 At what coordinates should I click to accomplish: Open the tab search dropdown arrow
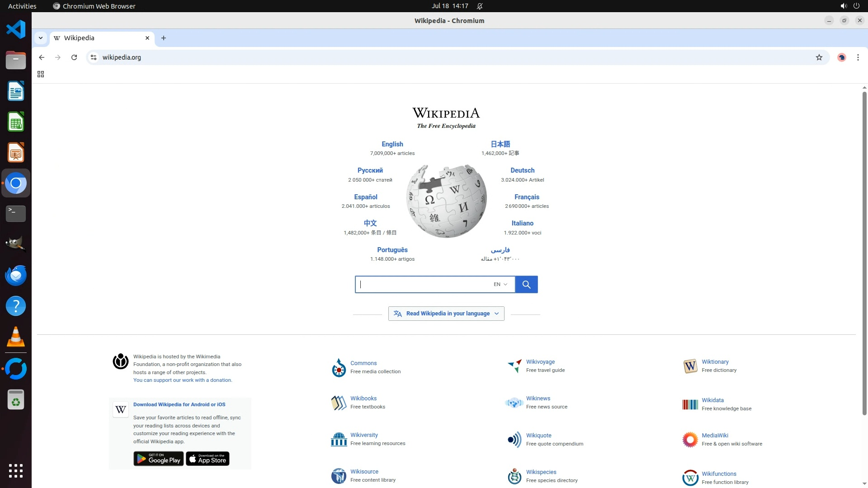(x=41, y=38)
